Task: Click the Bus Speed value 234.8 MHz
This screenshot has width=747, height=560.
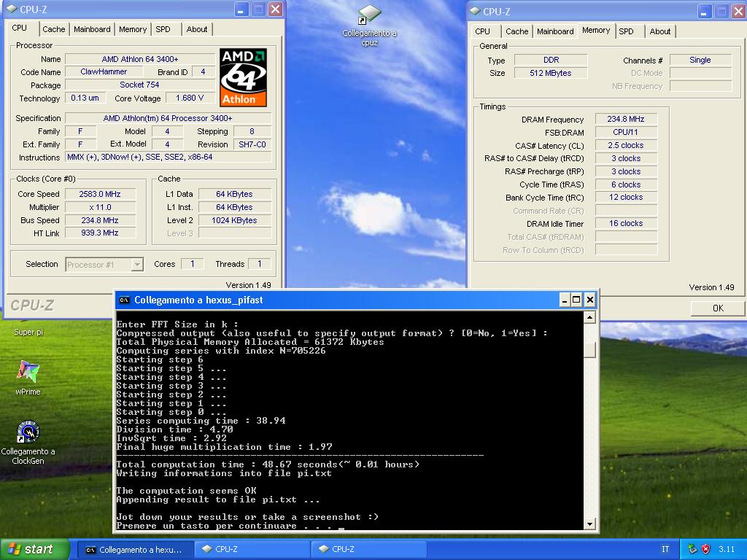Action: click(100, 220)
